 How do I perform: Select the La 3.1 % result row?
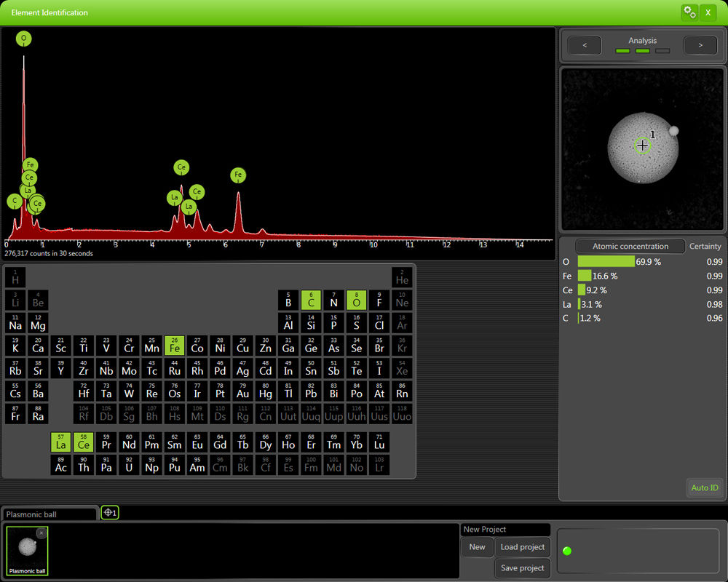(642, 305)
